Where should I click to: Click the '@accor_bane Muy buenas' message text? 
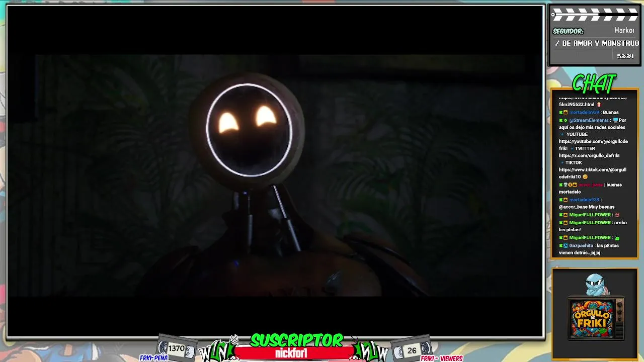click(587, 207)
